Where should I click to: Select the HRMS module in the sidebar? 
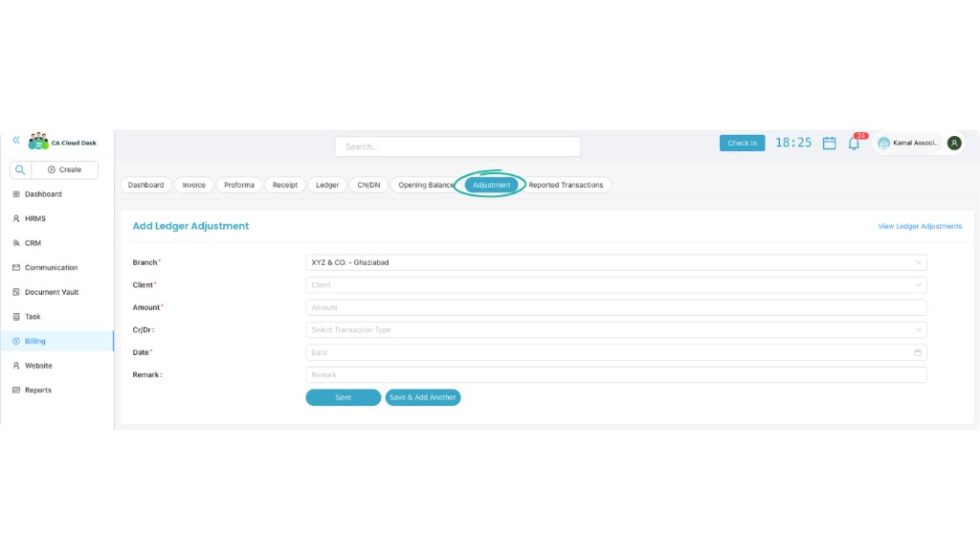pos(36,218)
